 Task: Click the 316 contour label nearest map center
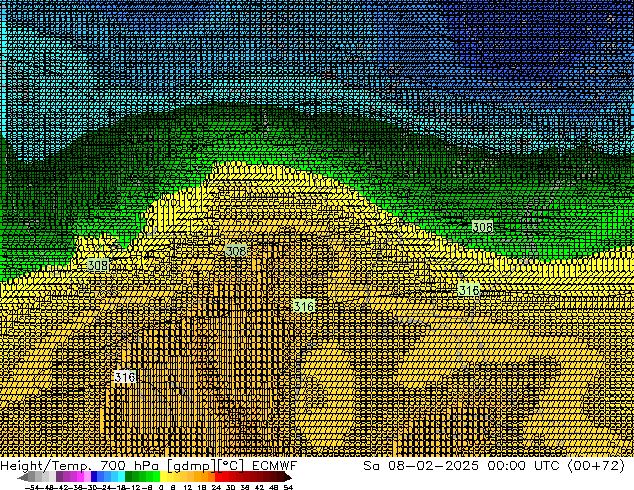coord(304,306)
